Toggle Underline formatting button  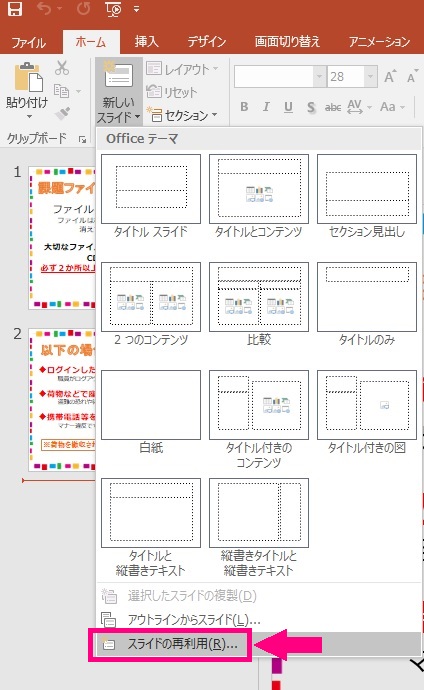(289, 107)
